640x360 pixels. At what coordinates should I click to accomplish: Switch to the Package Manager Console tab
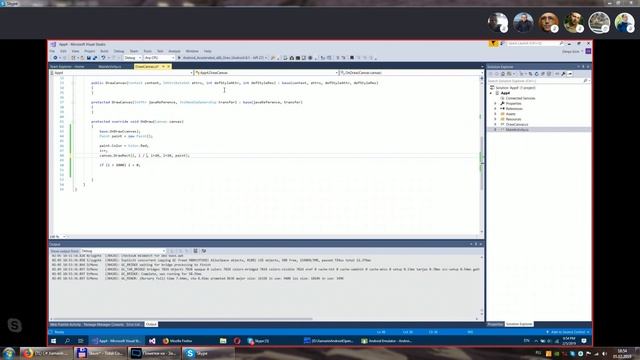click(x=103, y=324)
